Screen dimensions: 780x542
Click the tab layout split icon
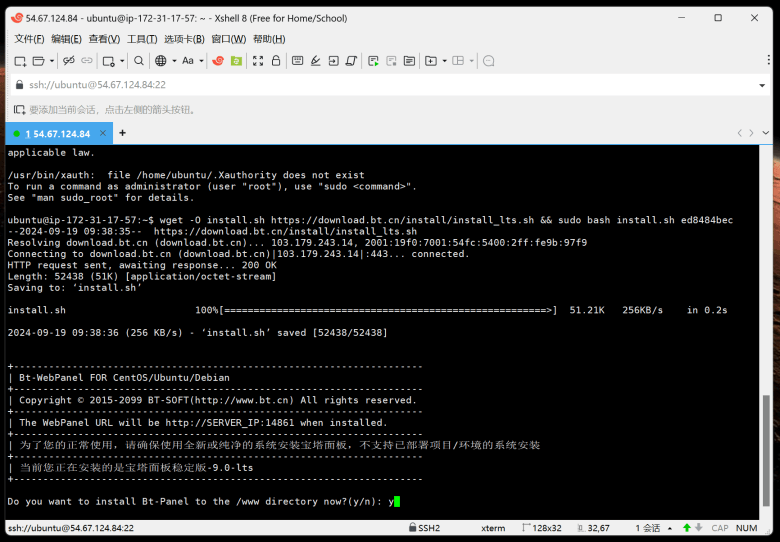pyautogui.click(x=458, y=61)
